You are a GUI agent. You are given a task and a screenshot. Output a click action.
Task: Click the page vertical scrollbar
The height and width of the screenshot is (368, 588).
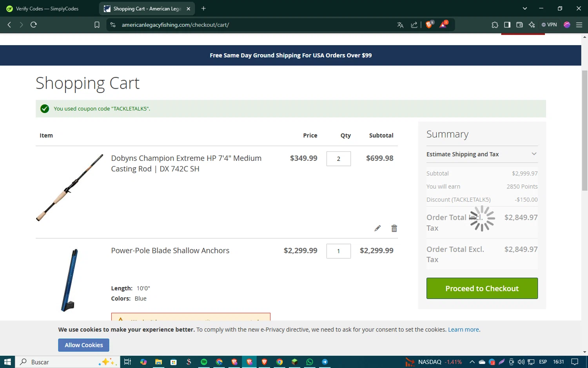click(584, 131)
